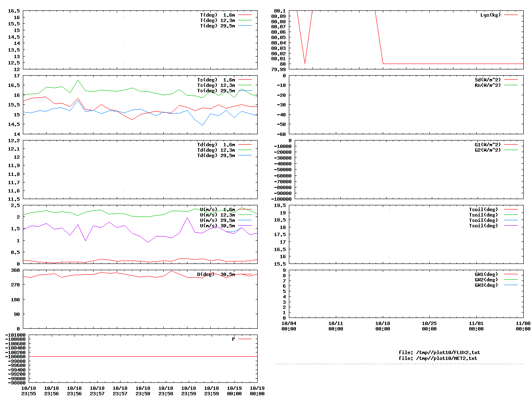Click the 'Td(deg) 1.6m' legend text

click(x=216, y=145)
